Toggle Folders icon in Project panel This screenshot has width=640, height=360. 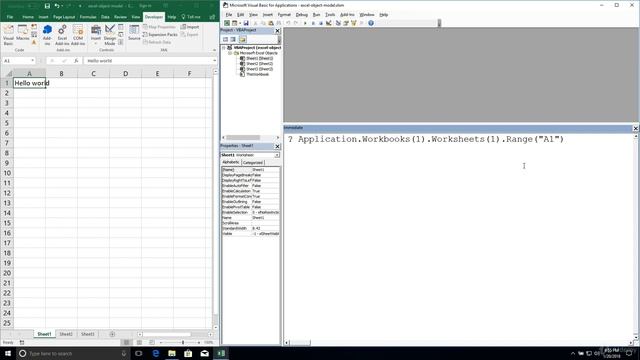[242, 39]
